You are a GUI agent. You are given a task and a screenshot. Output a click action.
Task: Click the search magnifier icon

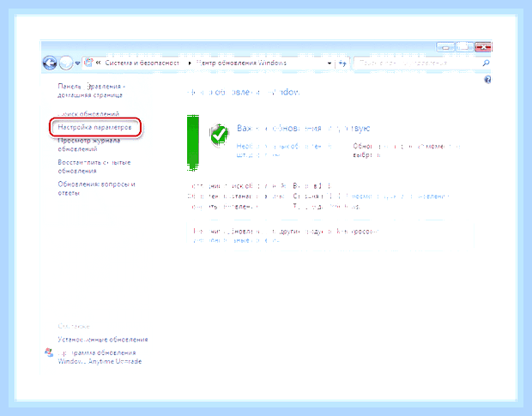[x=486, y=63]
